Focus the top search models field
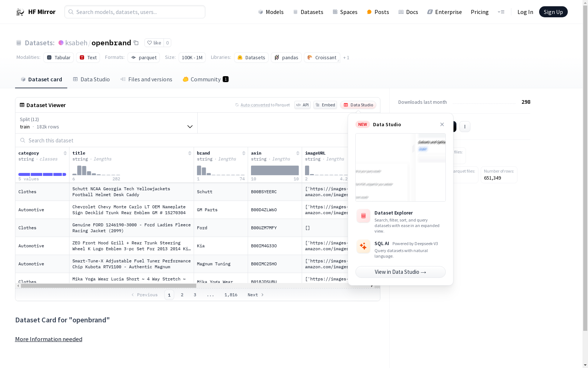Viewport: 588px width, 368px height. coord(135,12)
